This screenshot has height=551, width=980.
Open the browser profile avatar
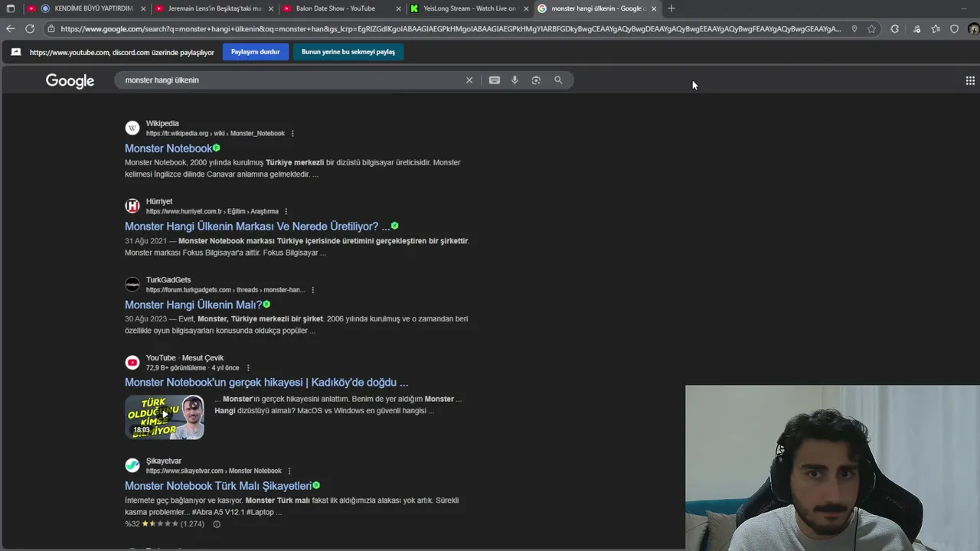click(x=973, y=29)
